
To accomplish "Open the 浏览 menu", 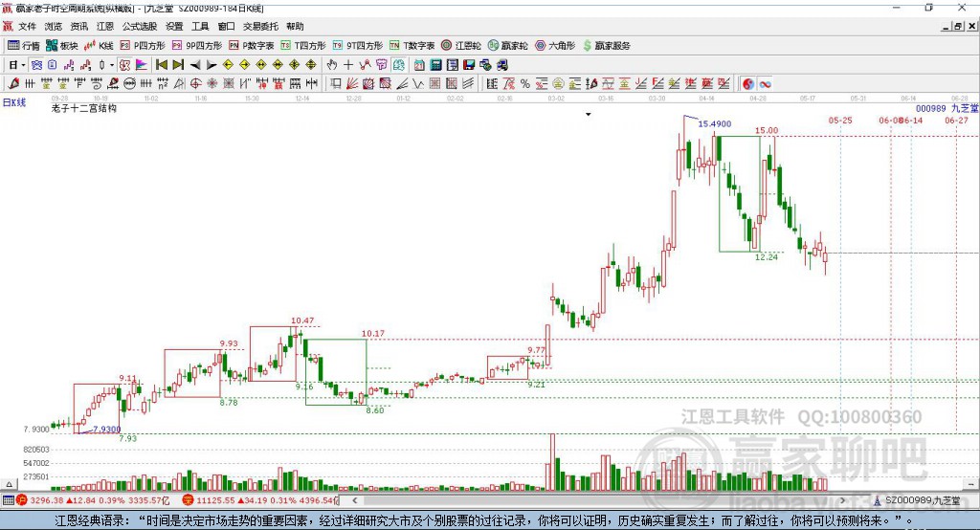I will pyautogui.click(x=54, y=26).
